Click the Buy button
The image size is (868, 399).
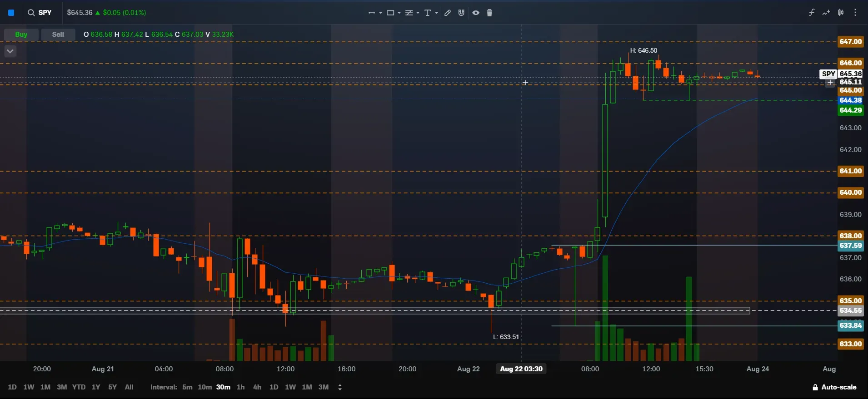(x=21, y=34)
